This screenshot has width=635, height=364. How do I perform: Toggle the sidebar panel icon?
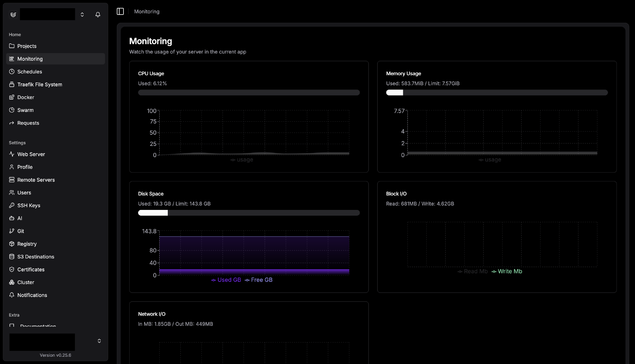(120, 12)
